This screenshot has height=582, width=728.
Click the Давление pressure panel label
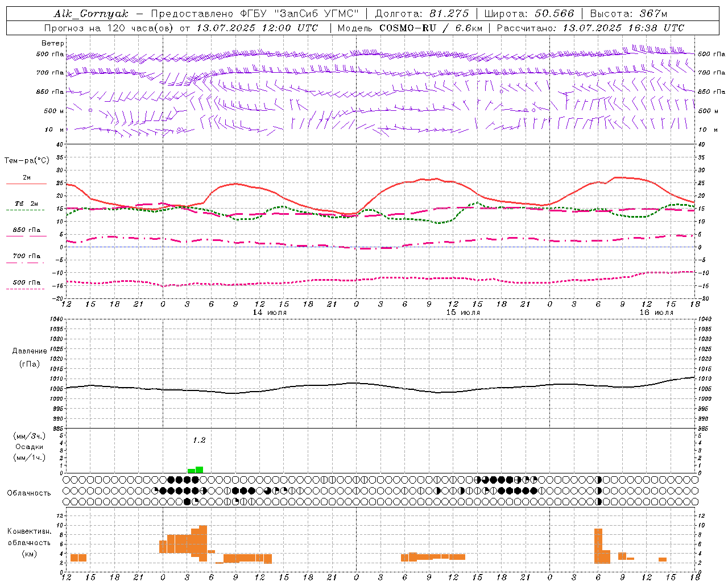click(30, 351)
